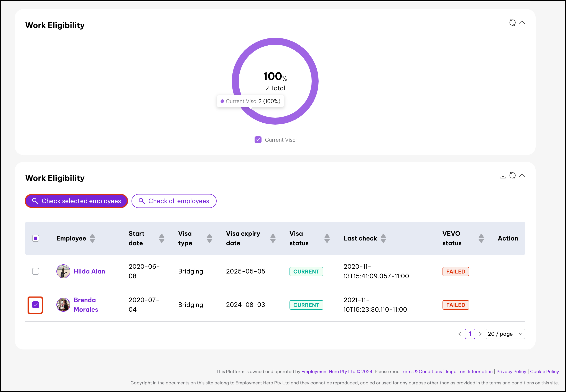This screenshot has width=566, height=392.
Task: Go to pagination page 1
Action: pos(470,334)
